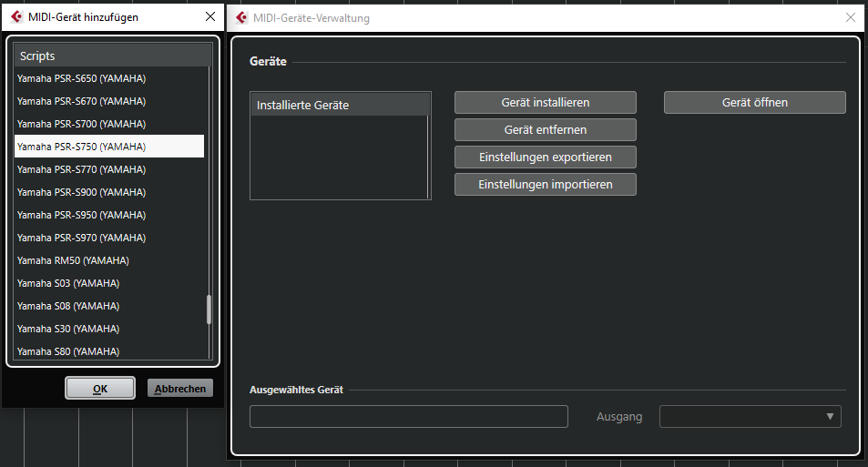Image resolution: width=868 pixels, height=467 pixels.
Task: Choose Yamaha PSR-S950 (YAMAHA) entry
Action: click(109, 215)
